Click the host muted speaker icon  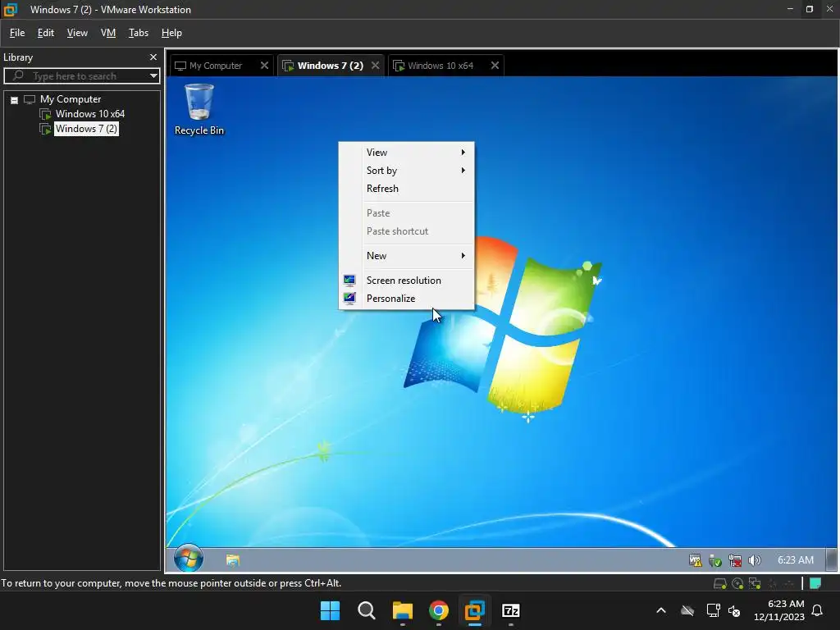(x=734, y=610)
